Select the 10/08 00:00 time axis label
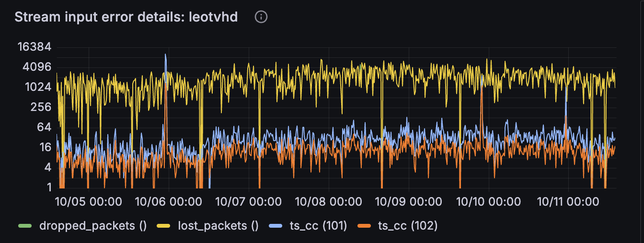Screen dimensions: 644x243 tap(328, 201)
